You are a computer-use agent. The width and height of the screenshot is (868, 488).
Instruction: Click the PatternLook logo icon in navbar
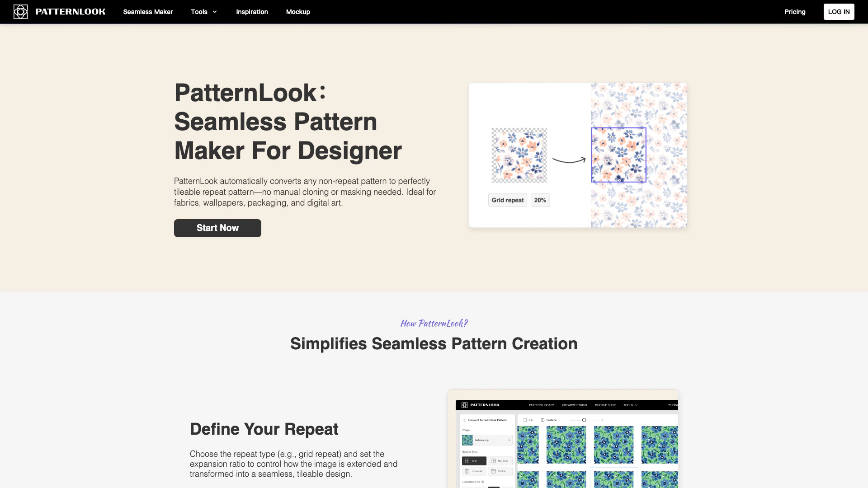click(x=20, y=12)
